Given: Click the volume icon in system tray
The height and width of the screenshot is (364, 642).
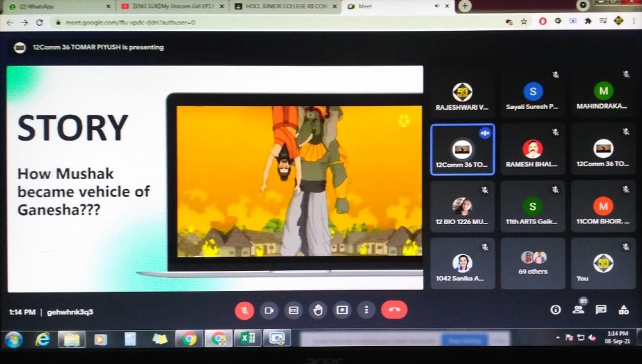Looking at the screenshot, I should tap(592, 338).
